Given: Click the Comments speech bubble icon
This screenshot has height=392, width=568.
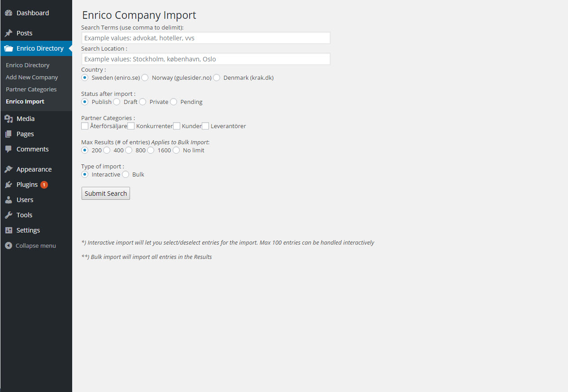Looking at the screenshot, I should (x=9, y=149).
